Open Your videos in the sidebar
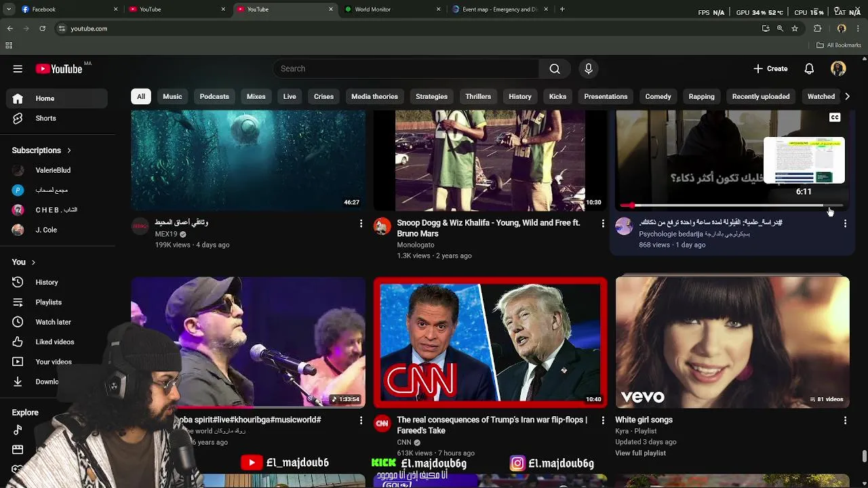Viewport: 868px width, 488px height. pyautogui.click(x=57, y=362)
